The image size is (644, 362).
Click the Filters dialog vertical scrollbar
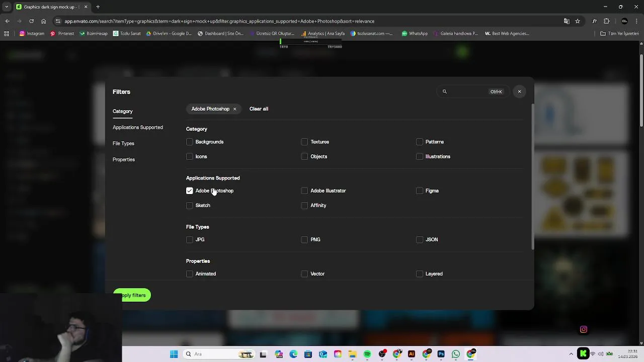[533, 176]
